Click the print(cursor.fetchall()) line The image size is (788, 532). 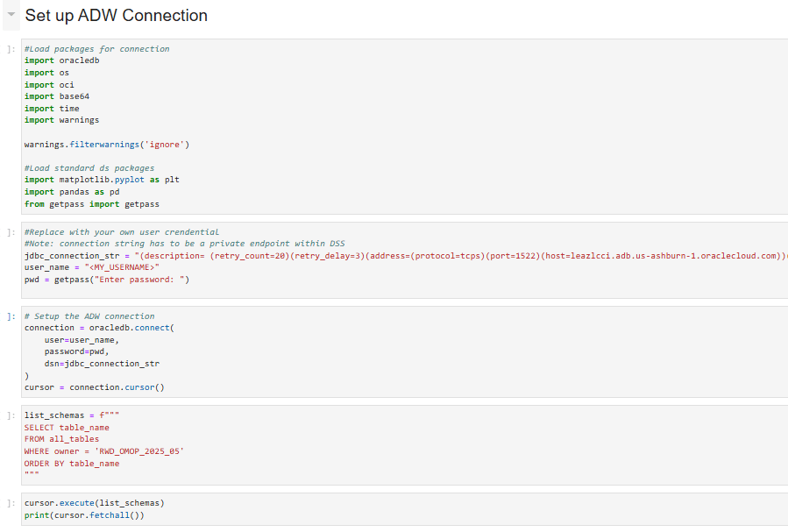[84, 515]
